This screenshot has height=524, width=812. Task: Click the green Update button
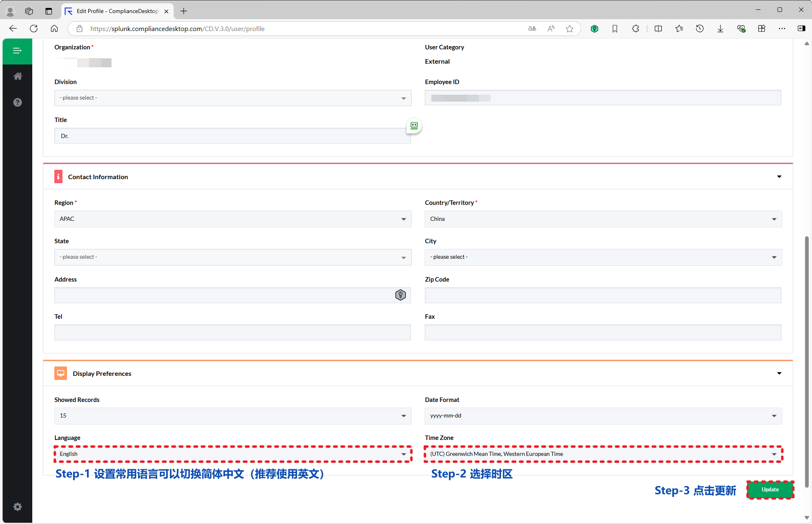coord(770,490)
